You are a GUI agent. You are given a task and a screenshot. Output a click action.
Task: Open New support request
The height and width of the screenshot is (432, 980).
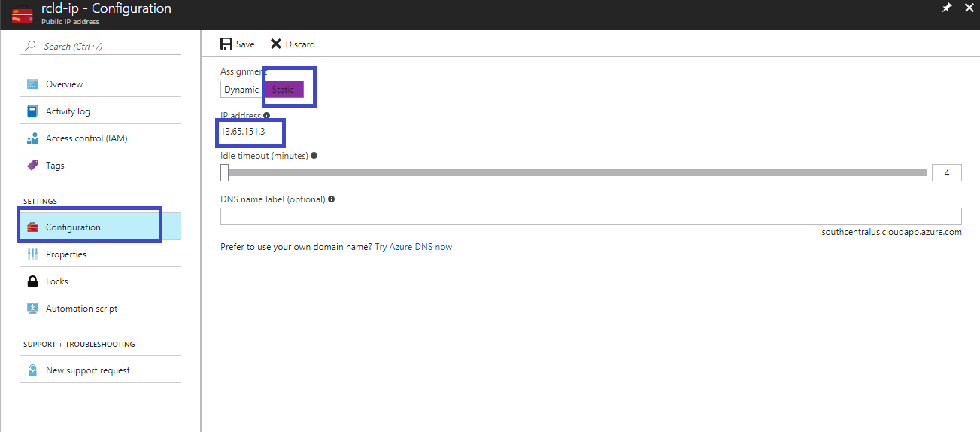coord(87,370)
